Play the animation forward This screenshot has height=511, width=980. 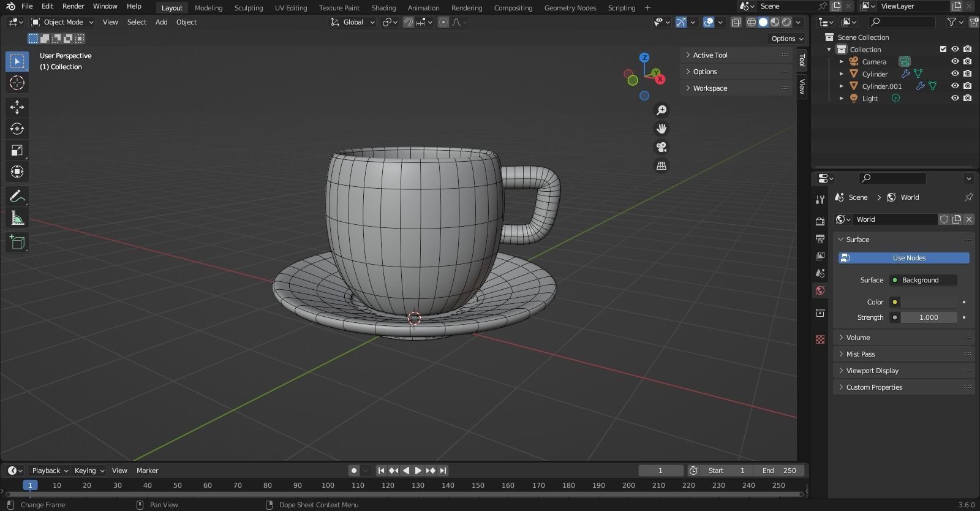[x=418, y=471]
